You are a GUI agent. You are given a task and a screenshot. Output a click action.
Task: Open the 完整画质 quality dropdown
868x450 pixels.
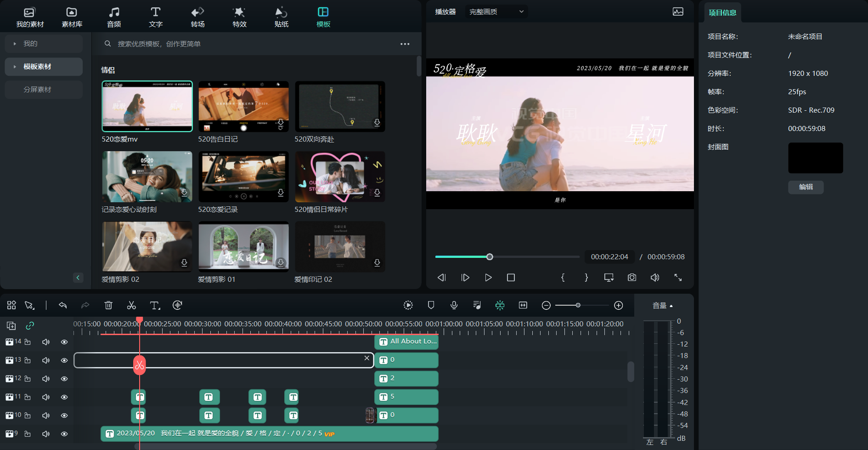coord(496,12)
